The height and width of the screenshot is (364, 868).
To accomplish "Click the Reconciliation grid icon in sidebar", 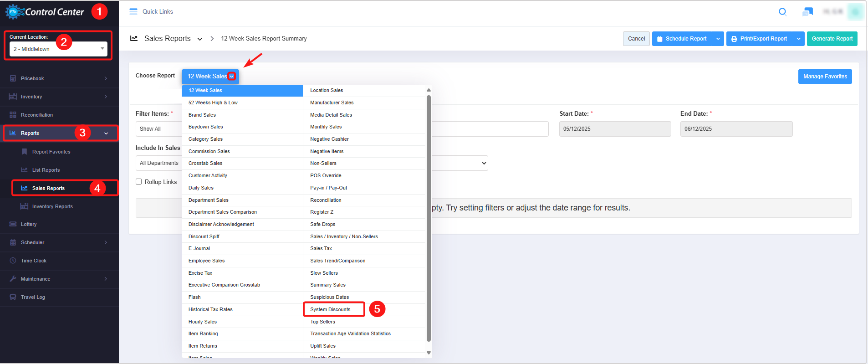I will click(x=13, y=115).
